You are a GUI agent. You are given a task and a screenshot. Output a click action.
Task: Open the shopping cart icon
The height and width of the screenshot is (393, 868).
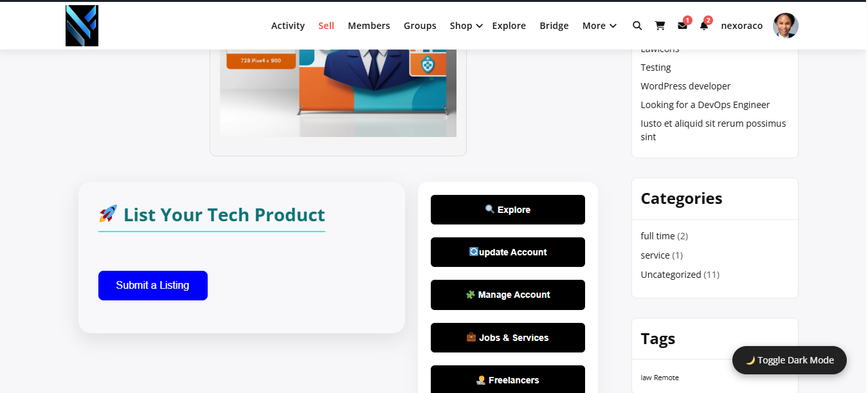tap(660, 26)
